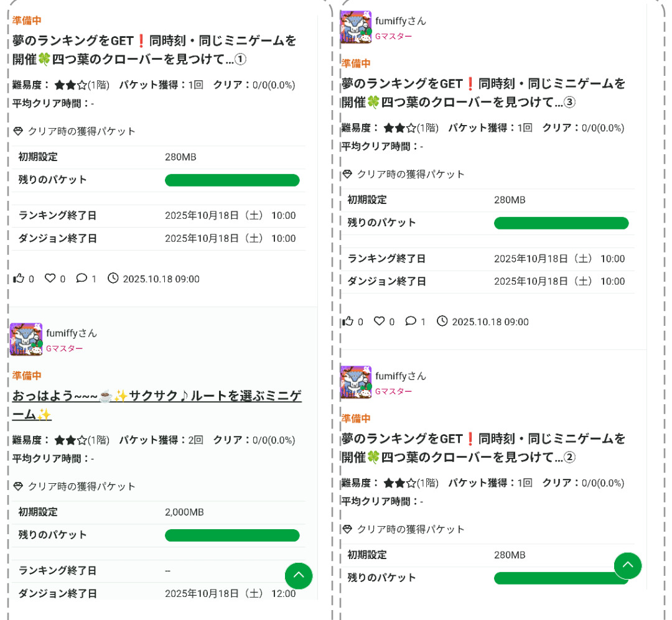Click heart icon on clover ① post

(x=50, y=279)
